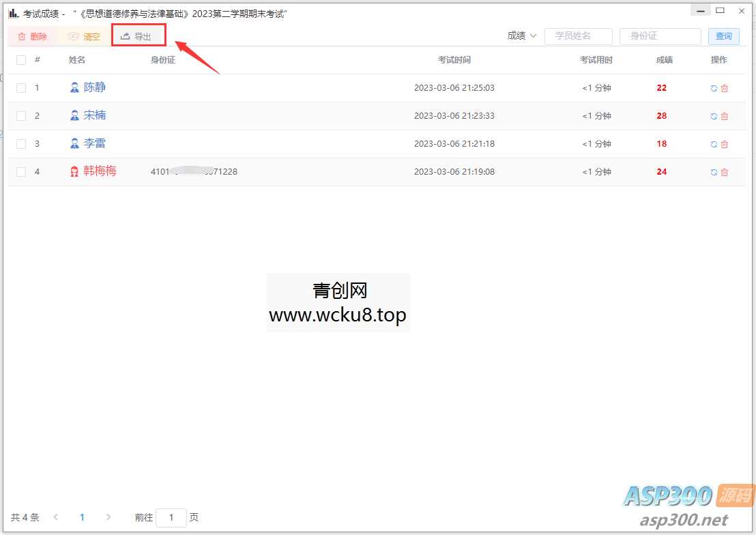Image resolution: width=756 pixels, height=535 pixels.
Task: Click the blue user avatar beside 宋楠
Action: point(74,115)
